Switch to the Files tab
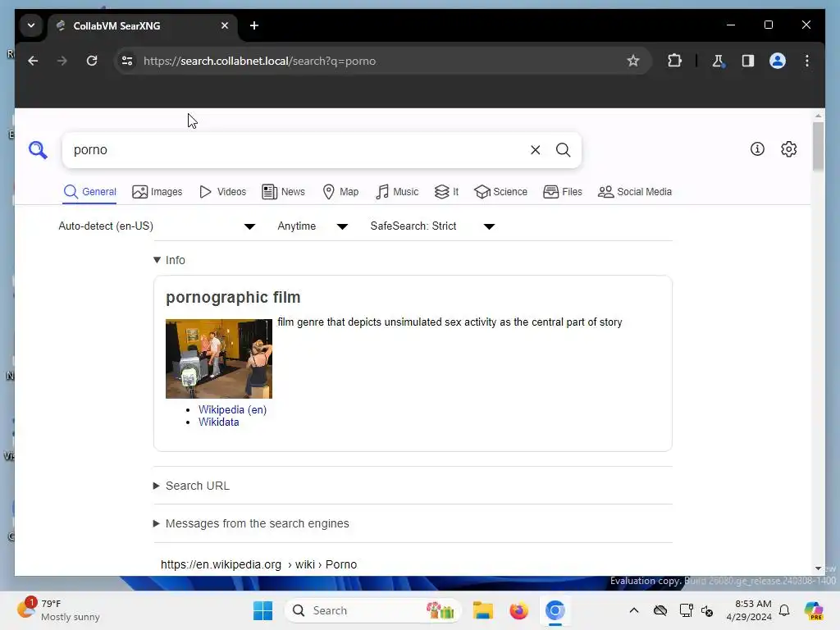The height and width of the screenshot is (630, 840). click(x=563, y=192)
